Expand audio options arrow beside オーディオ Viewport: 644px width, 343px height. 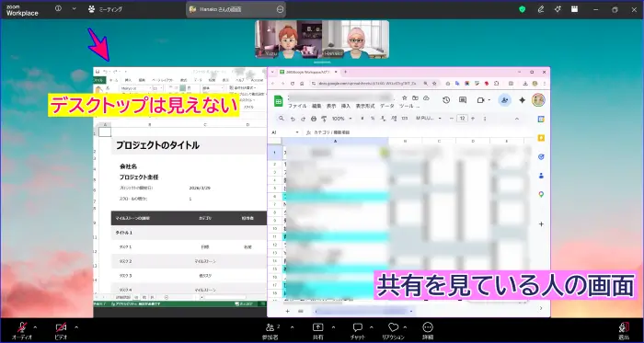pyautogui.click(x=35, y=327)
